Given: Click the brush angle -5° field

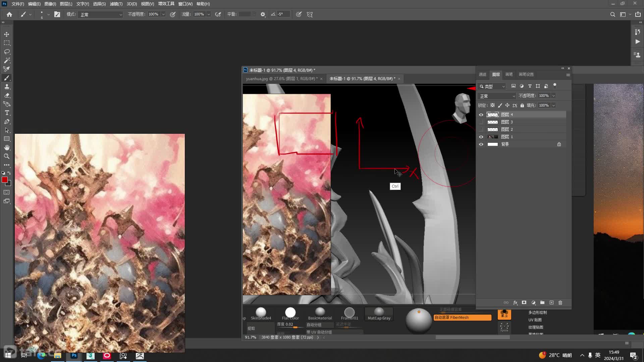Looking at the screenshot, I should pos(283,14).
